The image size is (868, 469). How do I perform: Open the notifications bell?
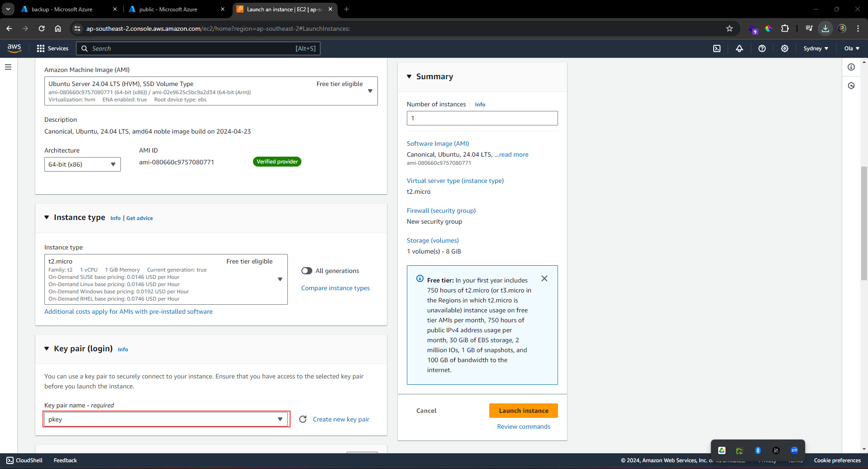739,48
